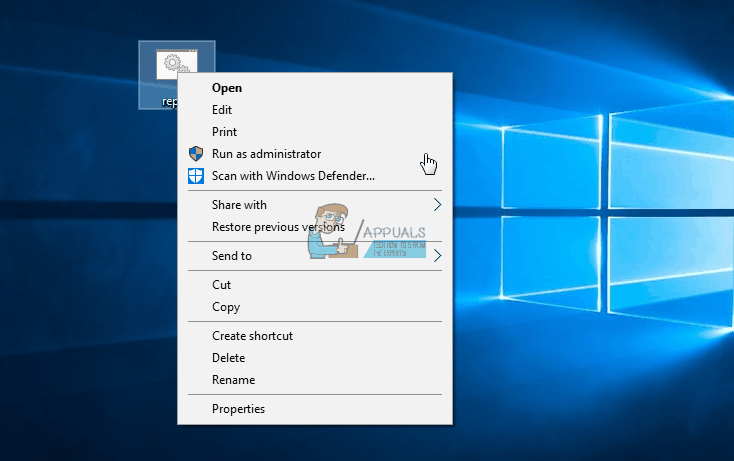Copy the selected file

coord(226,307)
